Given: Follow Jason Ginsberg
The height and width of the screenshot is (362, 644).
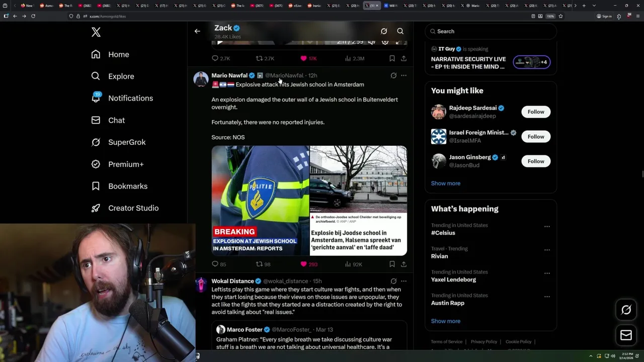Looking at the screenshot, I should [x=536, y=161].
